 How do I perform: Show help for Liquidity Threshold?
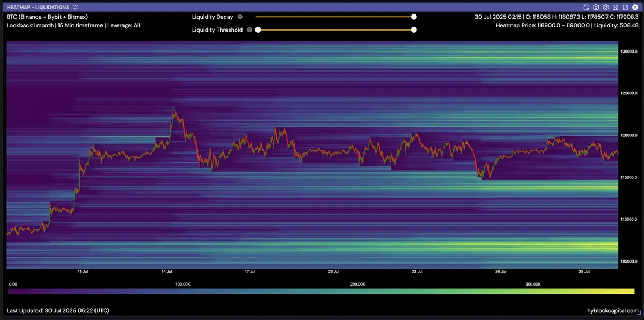[x=250, y=30]
